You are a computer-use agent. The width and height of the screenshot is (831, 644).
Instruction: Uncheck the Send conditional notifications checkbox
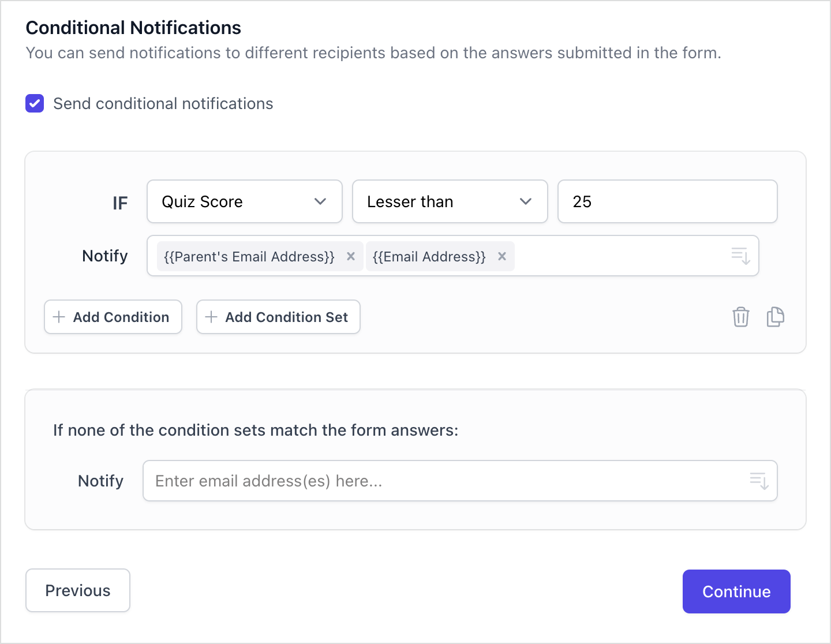pos(35,103)
